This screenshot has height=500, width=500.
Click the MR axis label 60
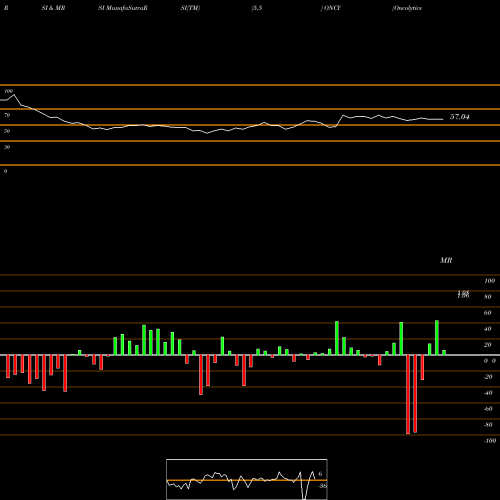(488, 313)
